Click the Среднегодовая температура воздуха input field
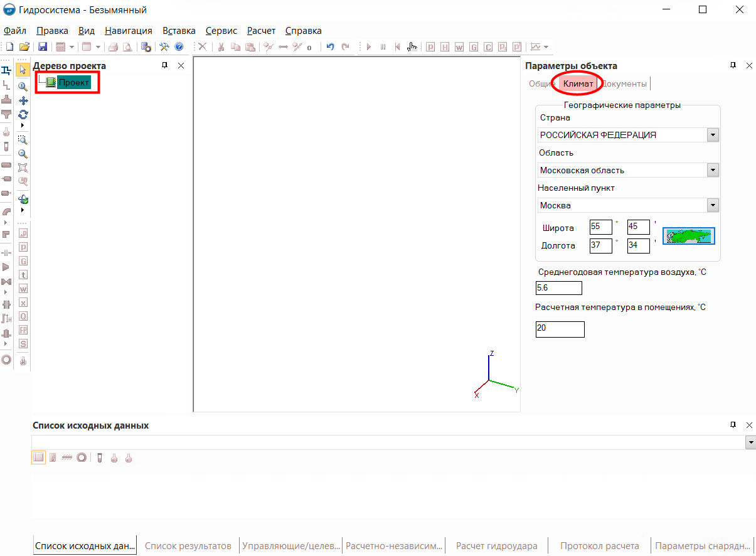This screenshot has height=556, width=756. coord(558,288)
